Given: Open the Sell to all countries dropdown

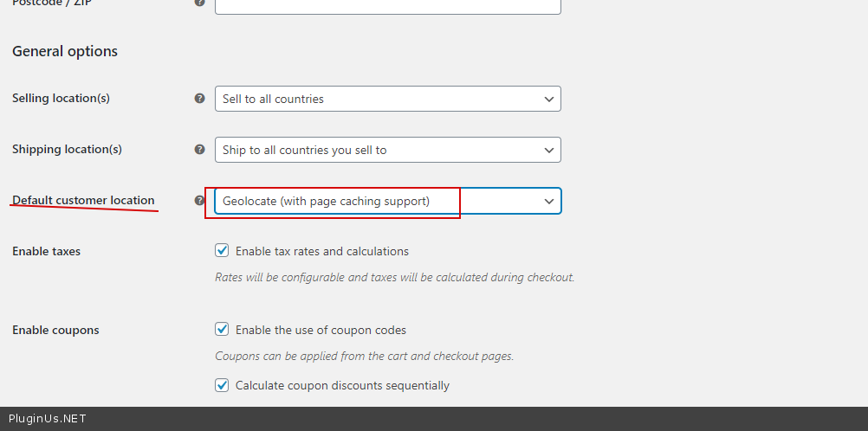Looking at the screenshot, I should [x=387, y=99].
